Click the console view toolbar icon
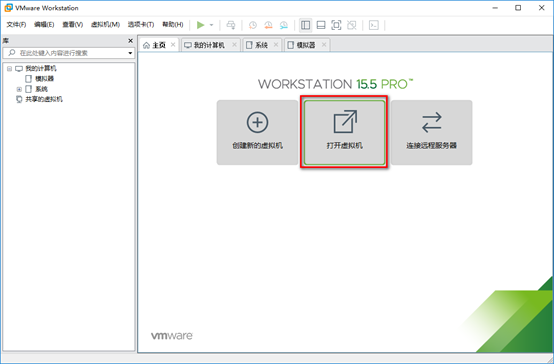The height and width of the screenshot is (364, 554). tap(373, 25)
